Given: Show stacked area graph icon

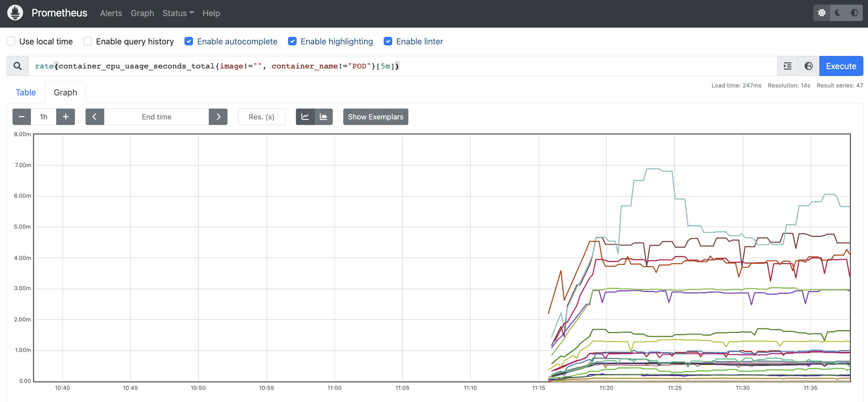Looking at the screenshot, I should coord(324,117).
